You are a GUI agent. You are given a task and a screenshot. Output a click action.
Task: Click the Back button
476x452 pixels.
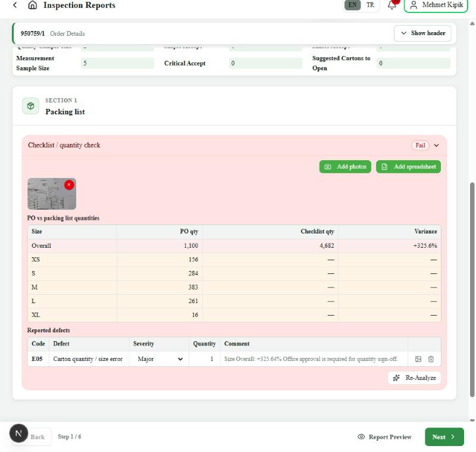(37, 437)
